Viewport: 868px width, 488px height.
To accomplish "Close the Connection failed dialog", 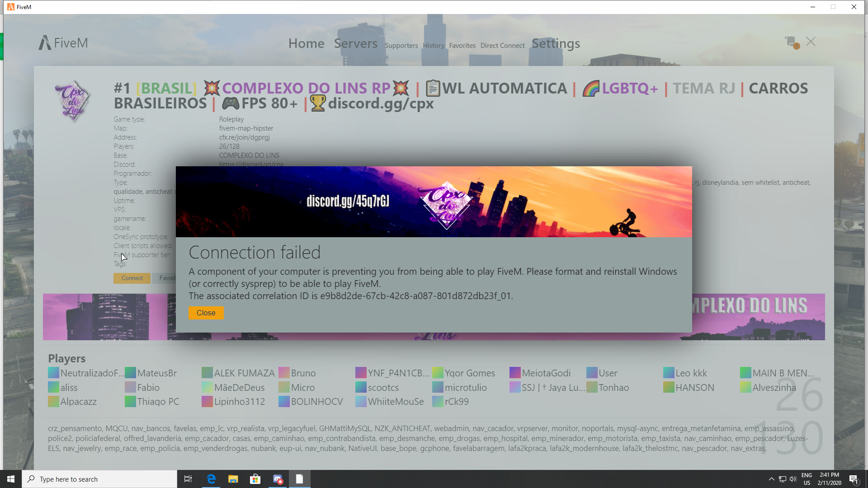I will coord(206,313).
